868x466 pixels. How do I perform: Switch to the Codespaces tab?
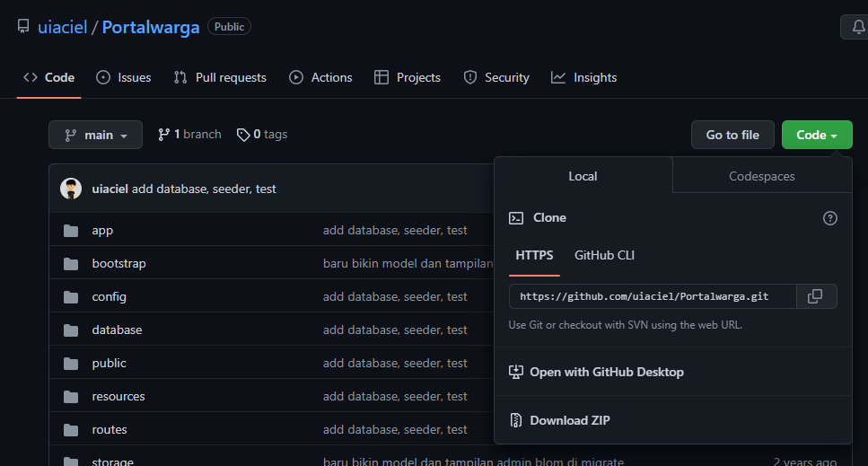[x=762, y=176]
